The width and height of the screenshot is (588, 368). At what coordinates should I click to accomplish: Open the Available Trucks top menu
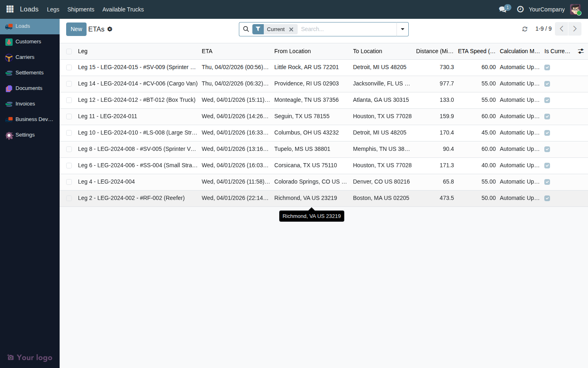tap(123, 9)
